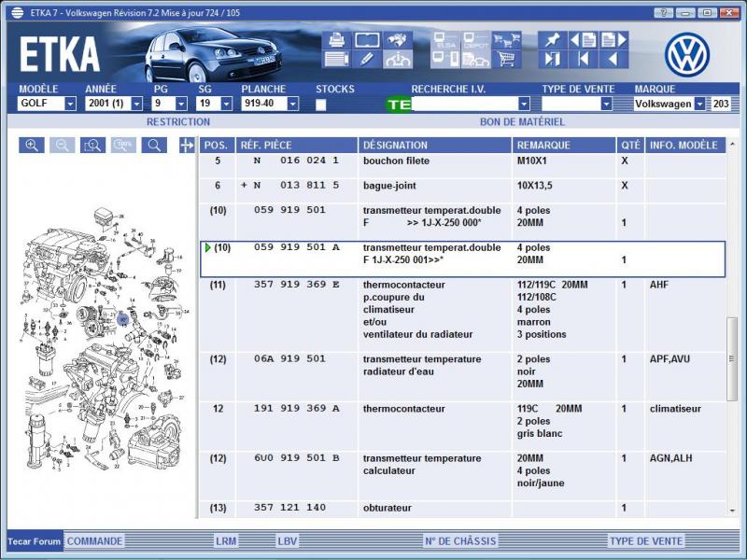Click the DÉSIGNATION column header
This screenshot has height=560, width=747.
[435, 146]
